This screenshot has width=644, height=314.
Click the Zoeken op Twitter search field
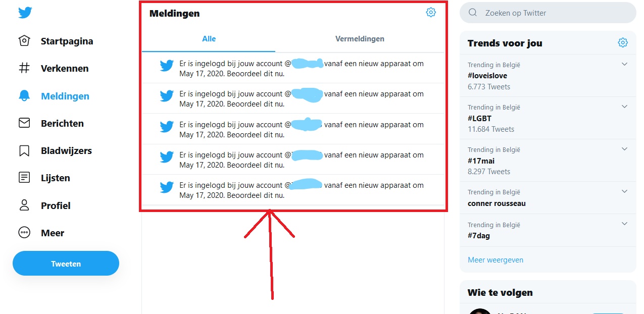[548, 13]
